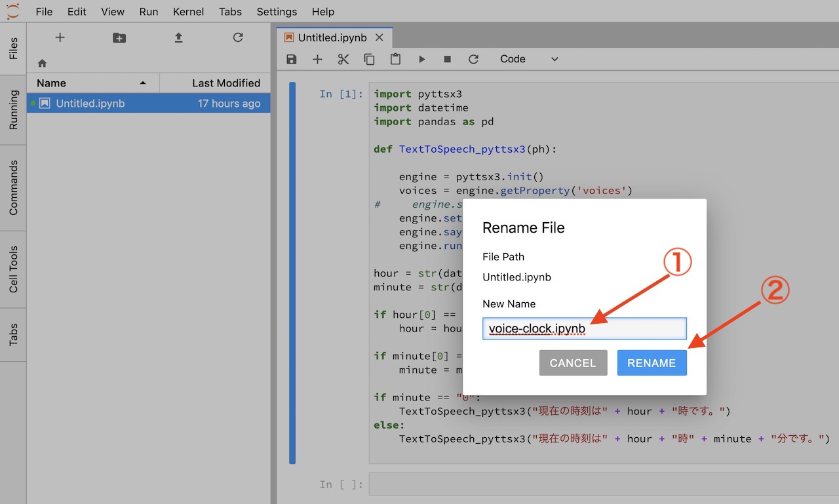
Task: Select the Files sidebar tab
Action: point(13,48)
